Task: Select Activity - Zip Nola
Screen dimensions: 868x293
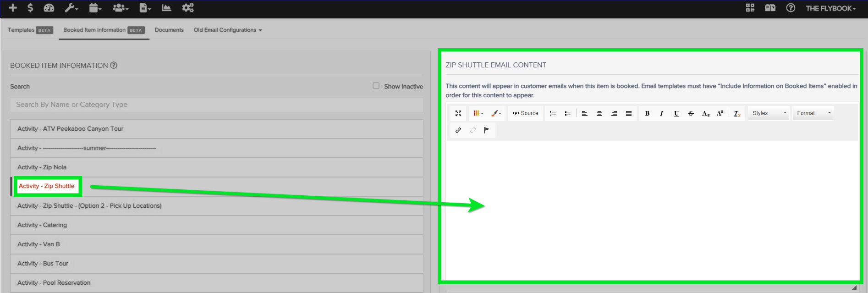Action: (217, 167)
